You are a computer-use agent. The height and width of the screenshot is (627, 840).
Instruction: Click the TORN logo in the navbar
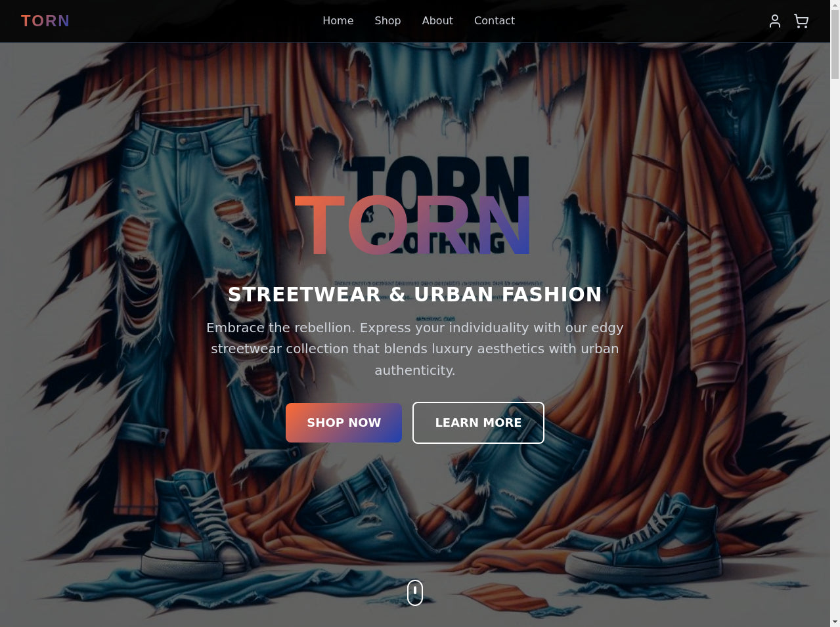click(x=45, y=21)
